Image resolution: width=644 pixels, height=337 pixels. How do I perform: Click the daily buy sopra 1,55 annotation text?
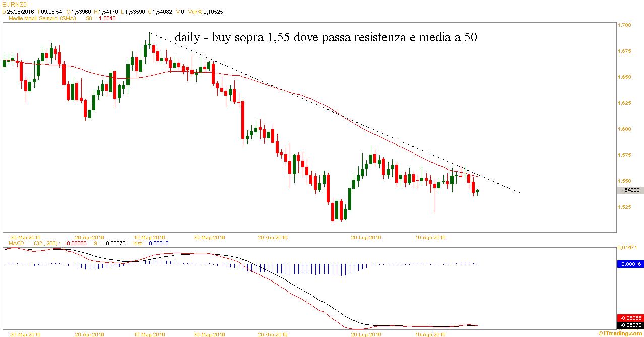pos(326,37)
